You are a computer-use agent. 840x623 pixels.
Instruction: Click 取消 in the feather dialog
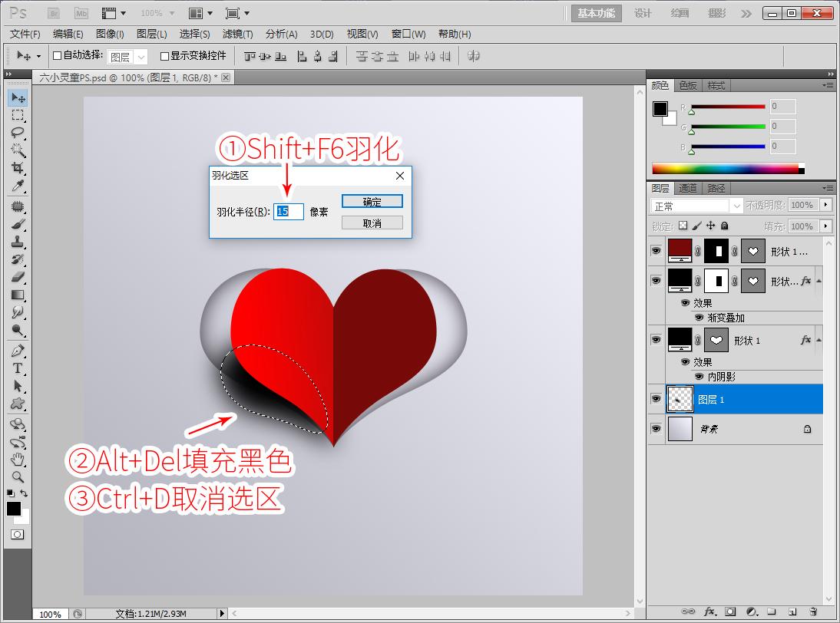pos(372,223)
